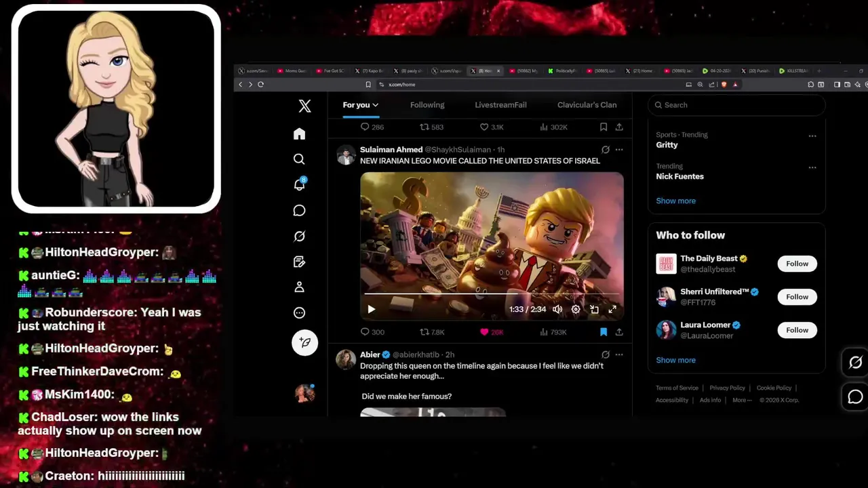Open the Gritty trending topic
This screenshot has height=488, width=868.
coord(667,145)
